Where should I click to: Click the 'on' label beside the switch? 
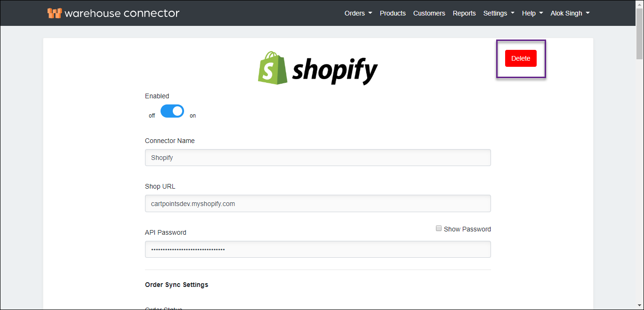click(193, 116)
